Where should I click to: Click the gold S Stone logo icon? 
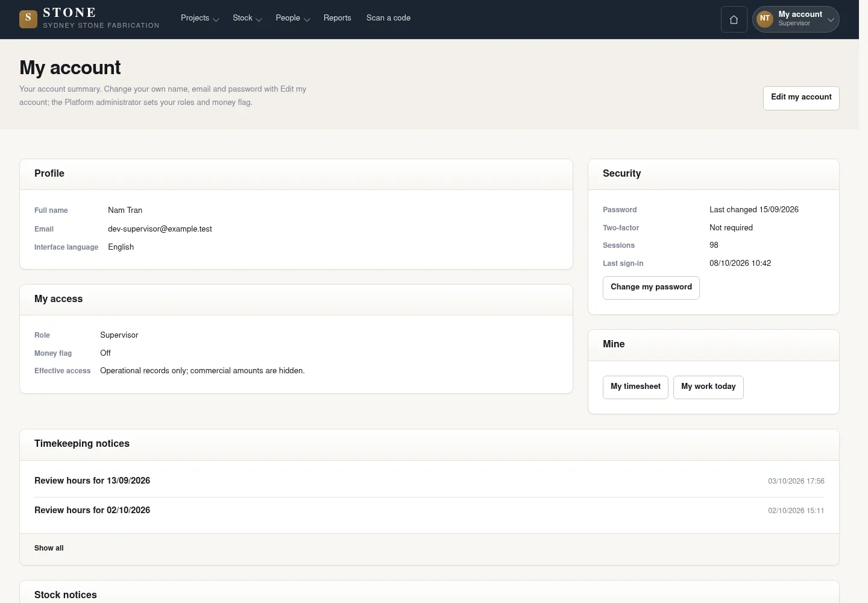pos(28,19)
